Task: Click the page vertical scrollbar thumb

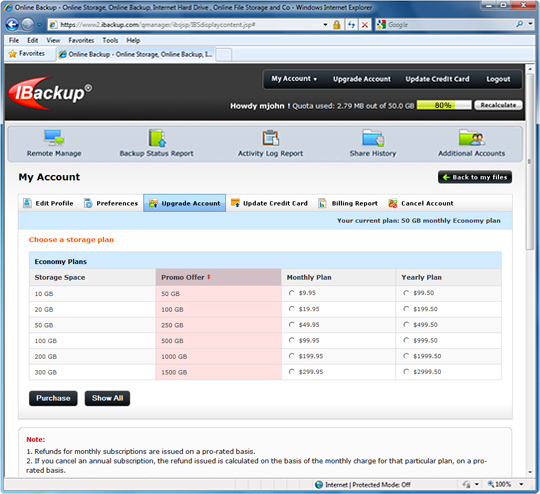Action: tap(530, 162)
